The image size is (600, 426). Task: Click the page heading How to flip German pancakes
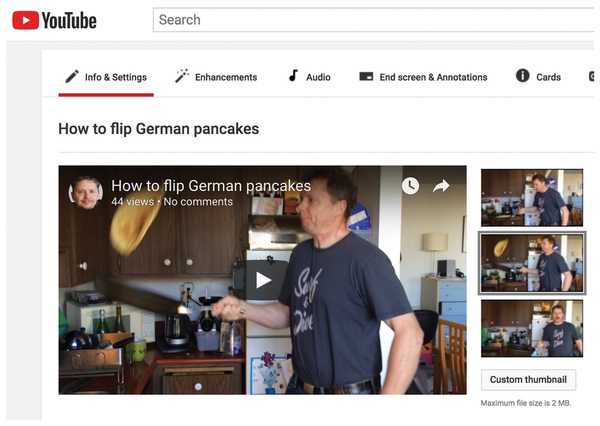coord(158,129)
